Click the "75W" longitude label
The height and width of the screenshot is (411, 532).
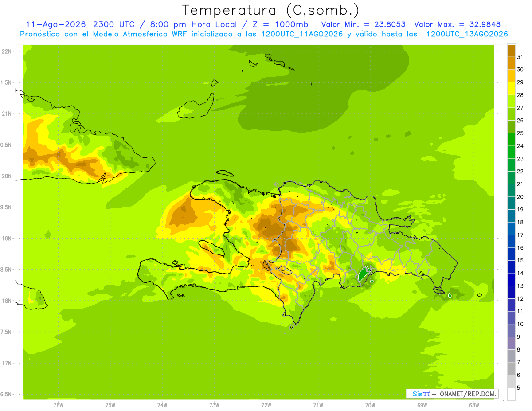point(110,405)
